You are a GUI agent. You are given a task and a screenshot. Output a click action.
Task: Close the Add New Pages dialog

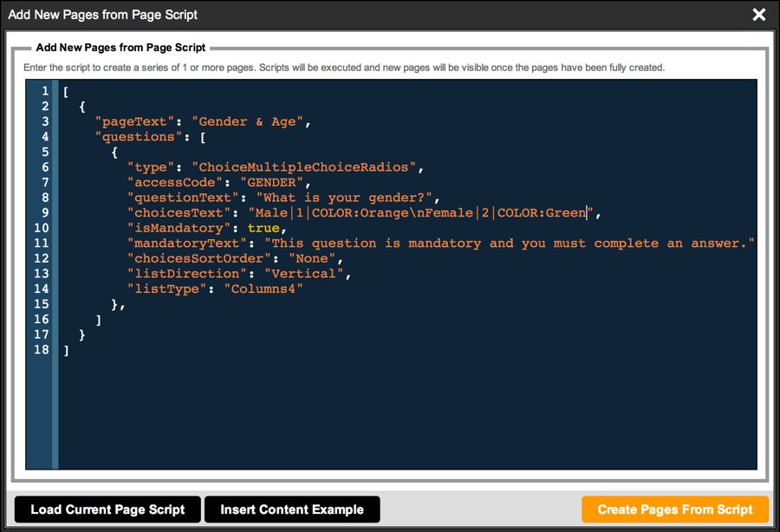pos(759,14)
